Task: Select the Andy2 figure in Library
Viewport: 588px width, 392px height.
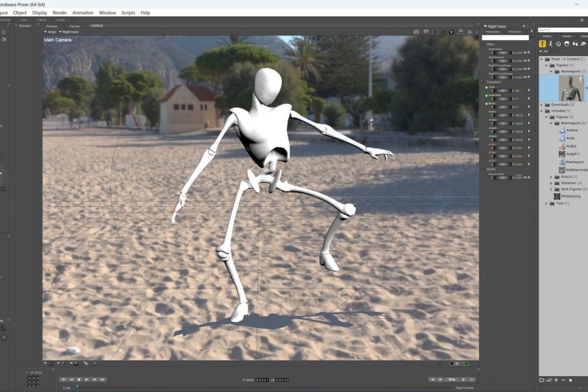Action: tap(571, 145)
